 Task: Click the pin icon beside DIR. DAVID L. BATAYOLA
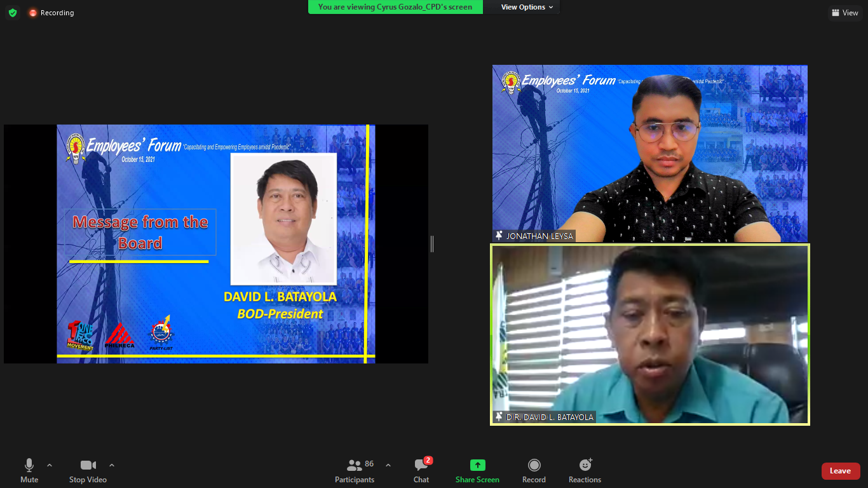(499, 417)
